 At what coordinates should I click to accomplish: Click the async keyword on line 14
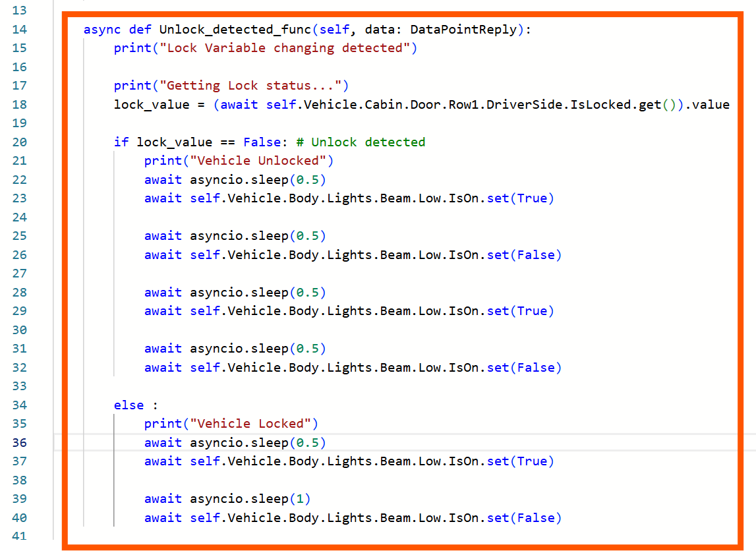pos(102,29)
